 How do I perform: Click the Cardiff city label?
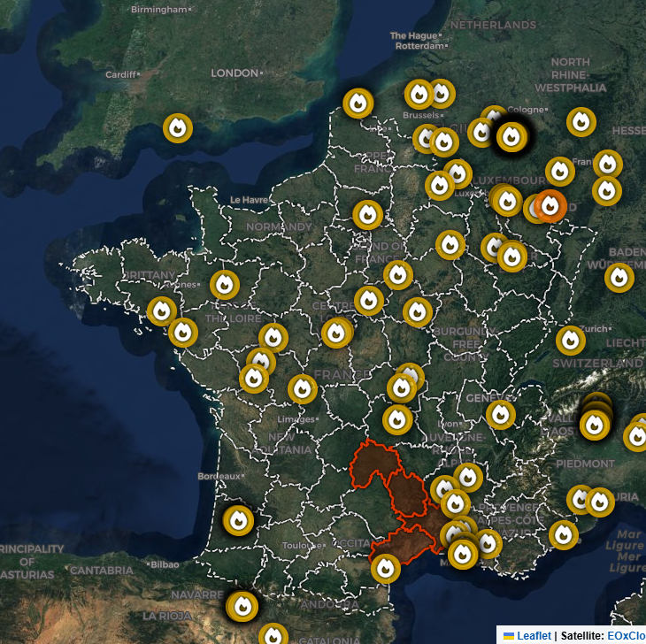coord(120,74)
